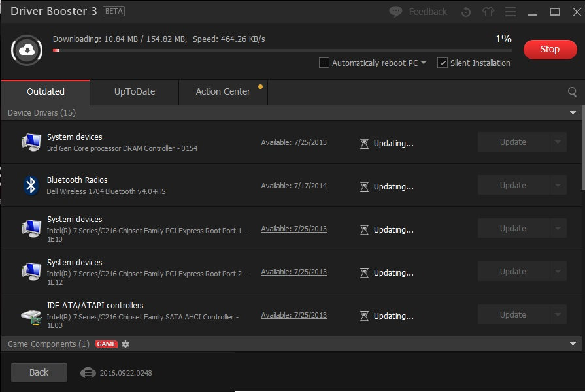Open the hamburger menu icon
The width and height of the screenshot is (585, 392).
point(510,12)
